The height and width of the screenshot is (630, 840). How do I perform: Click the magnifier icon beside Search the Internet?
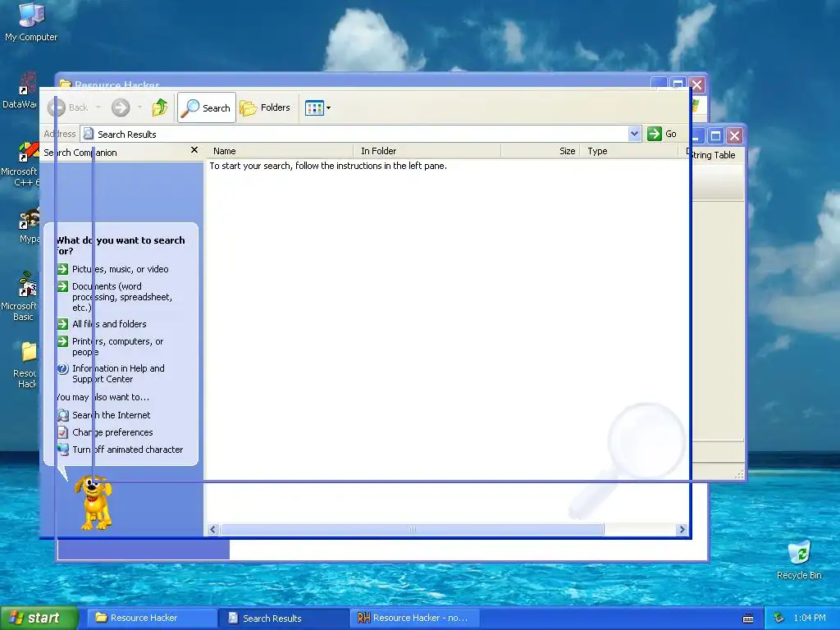[x=62, y=415]
